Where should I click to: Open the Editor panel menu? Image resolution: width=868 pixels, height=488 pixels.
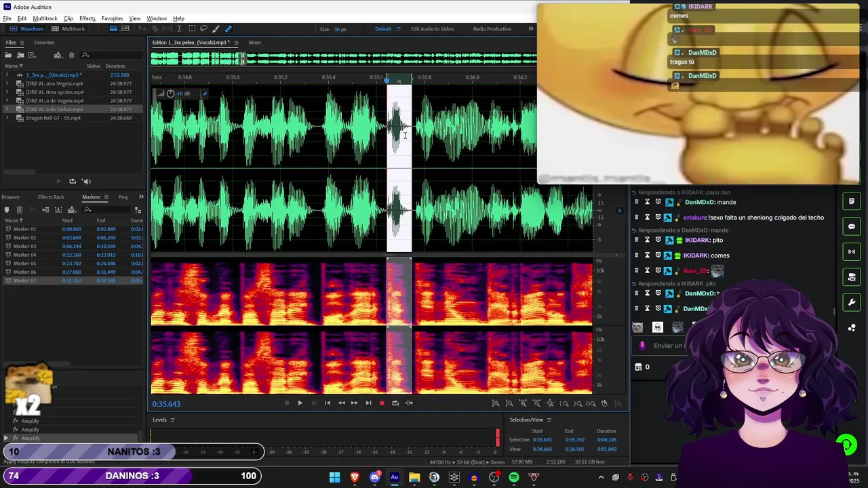(x=236, y=43)
